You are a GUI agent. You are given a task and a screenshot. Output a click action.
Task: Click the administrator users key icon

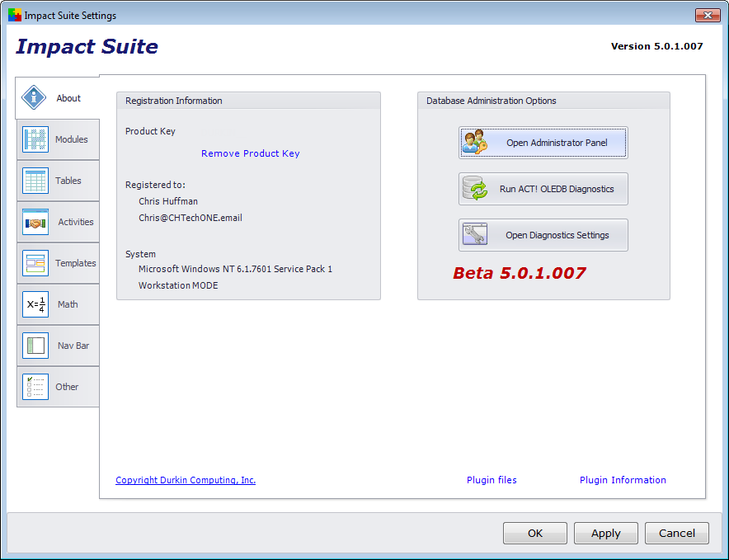(475, 143)
